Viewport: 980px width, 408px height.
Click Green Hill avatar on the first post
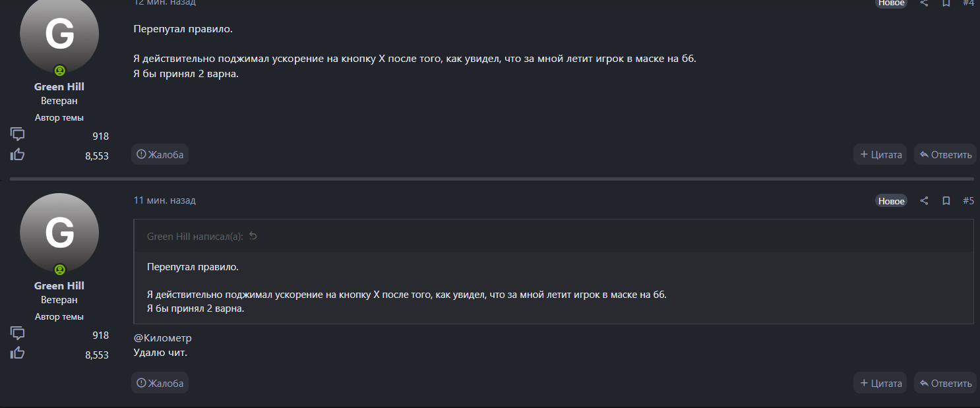[59, 33]
